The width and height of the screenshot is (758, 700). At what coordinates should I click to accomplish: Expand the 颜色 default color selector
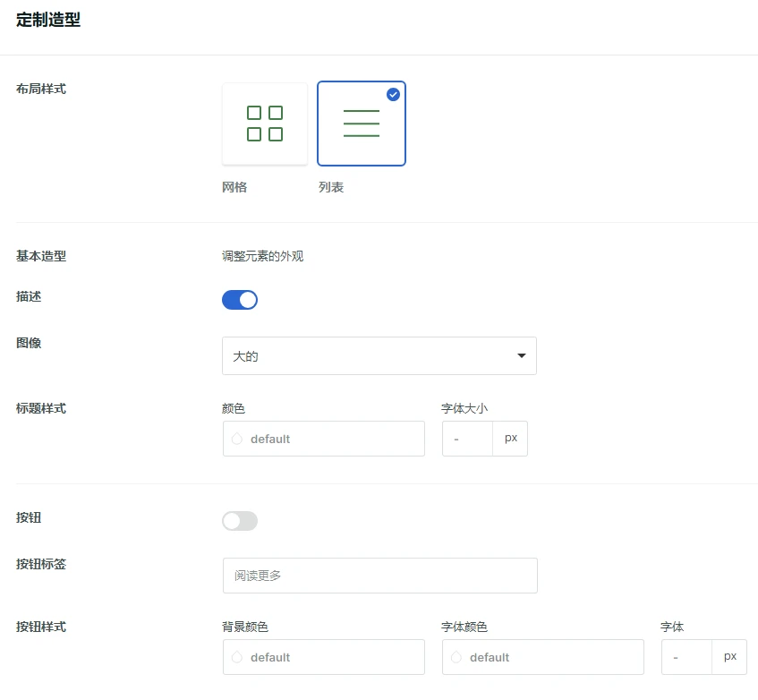coord(323,439)
